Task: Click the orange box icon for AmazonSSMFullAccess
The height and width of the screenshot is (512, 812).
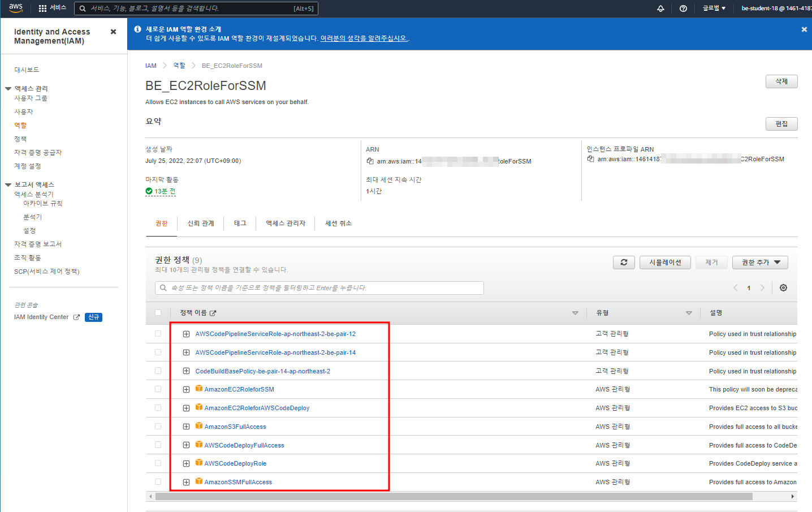Action: pyautogui.click(x=199, y=481)
